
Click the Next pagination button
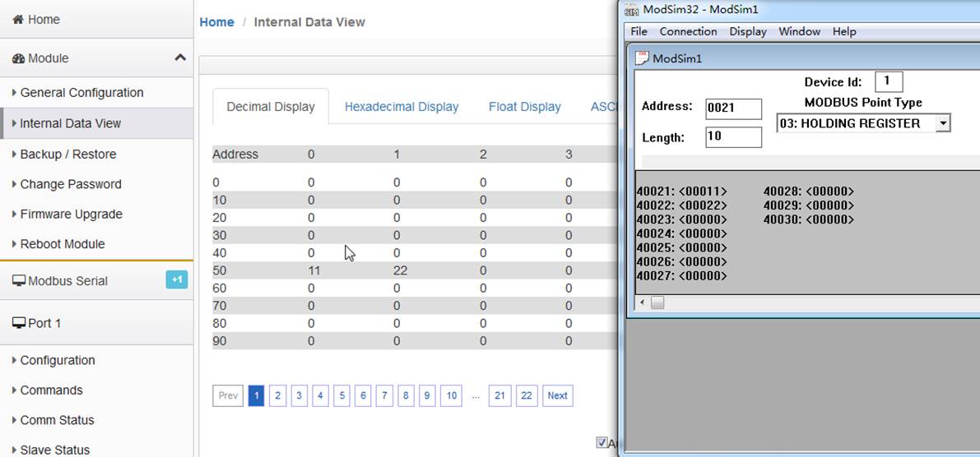click(x=558, y=396)
